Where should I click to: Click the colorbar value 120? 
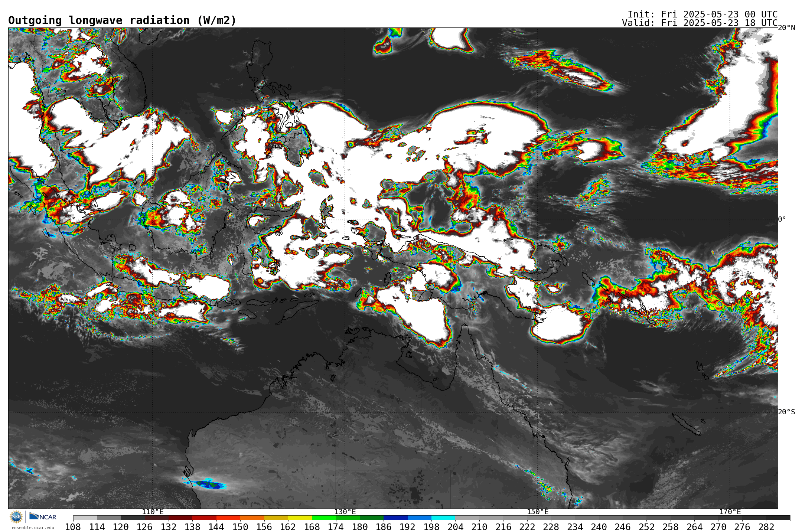click(x=121, y=527)
